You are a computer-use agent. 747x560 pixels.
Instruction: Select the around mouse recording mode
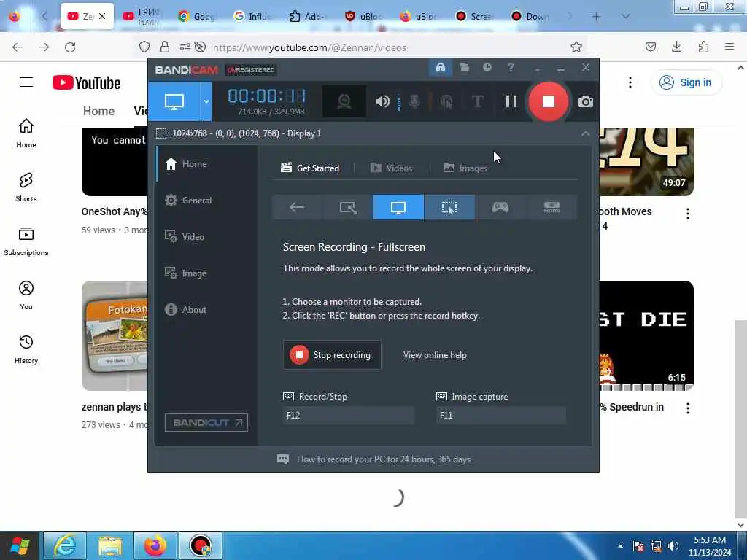449,207
